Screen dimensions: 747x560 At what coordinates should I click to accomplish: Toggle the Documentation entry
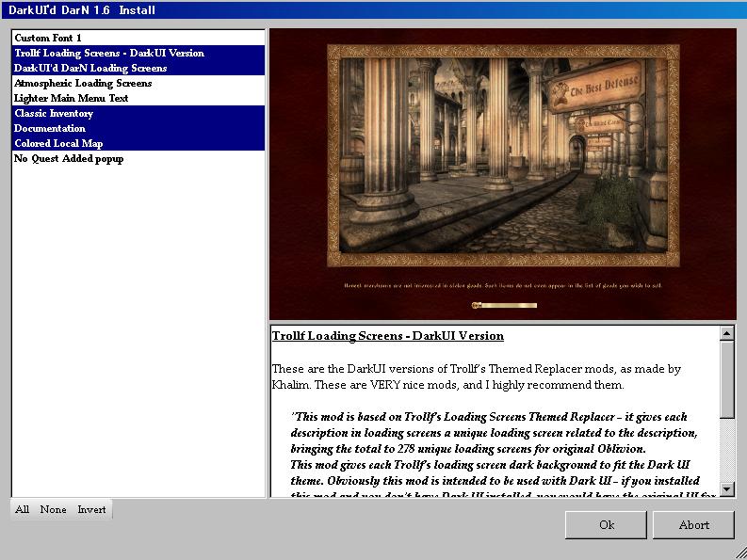(138, 128)
